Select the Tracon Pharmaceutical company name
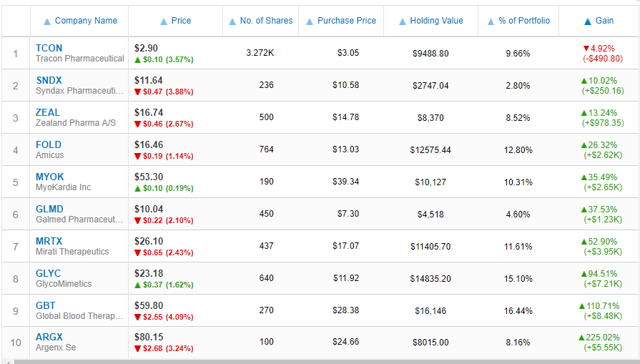This screenshot has width=640, height=364. (x=80, y=59)
